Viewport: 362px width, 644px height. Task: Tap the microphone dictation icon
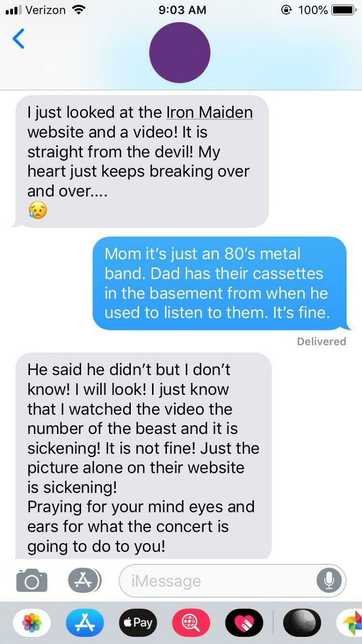(x=329, y=581)
